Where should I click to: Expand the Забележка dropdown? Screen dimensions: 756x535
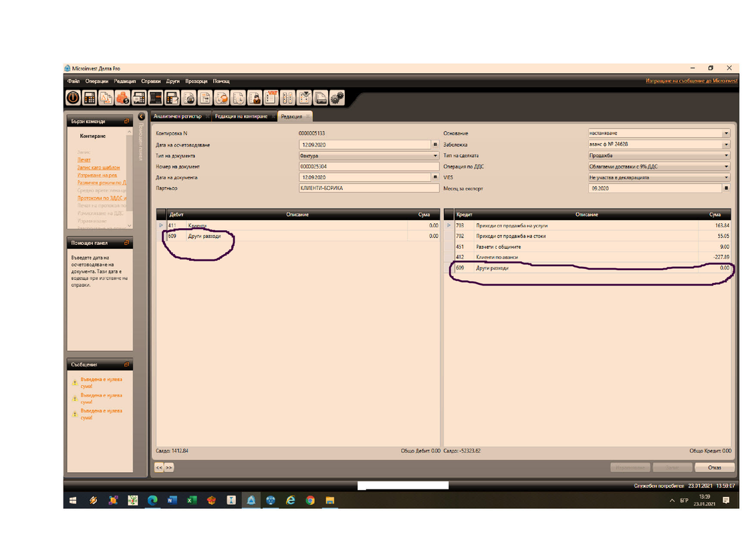pyautogui.click(x=726, y=144)
